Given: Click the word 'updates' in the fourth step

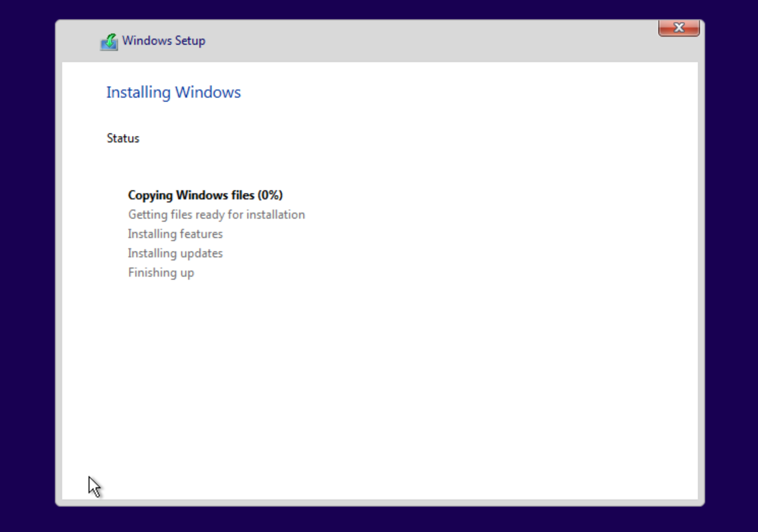Looking at the screenshot, I should [203, 253].
